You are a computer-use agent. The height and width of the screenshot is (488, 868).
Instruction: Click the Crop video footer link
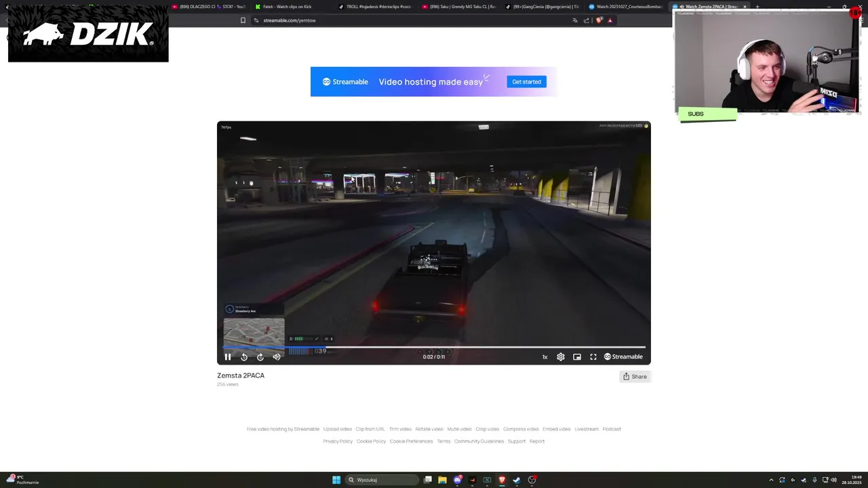click(x=488, y=429)
